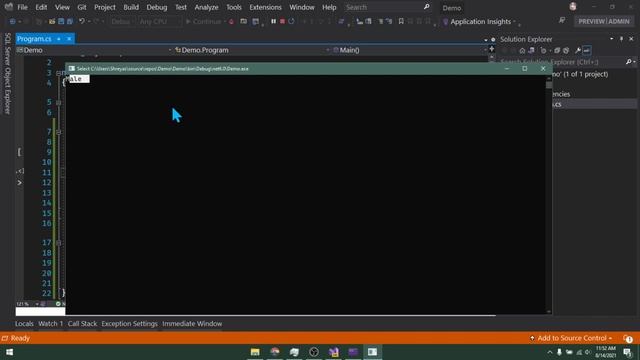
Task: Open the Immediate Window tab
Action: pyautogui.click(x=192, y=324)
